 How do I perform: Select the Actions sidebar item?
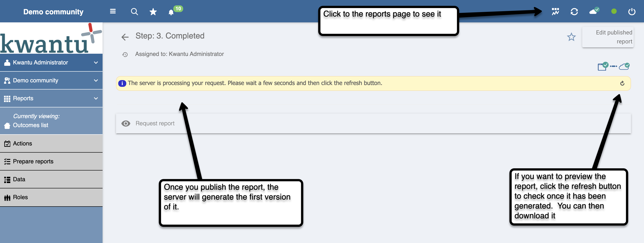pyautogui.click(x=22, y=143)
